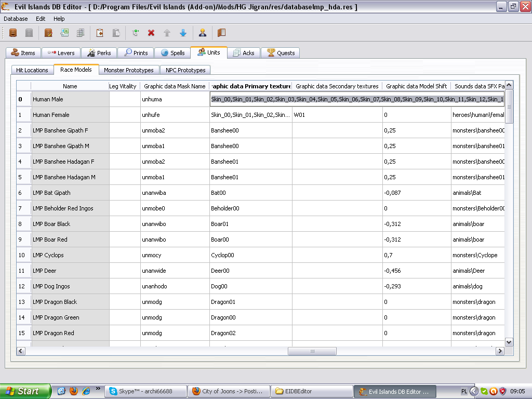Select the LMP Cyclops name cell

(x=70, y=255)
